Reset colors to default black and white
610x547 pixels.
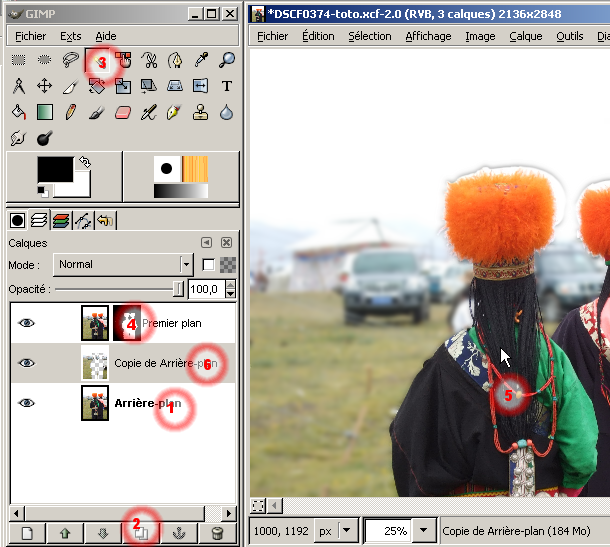(43, 192)
